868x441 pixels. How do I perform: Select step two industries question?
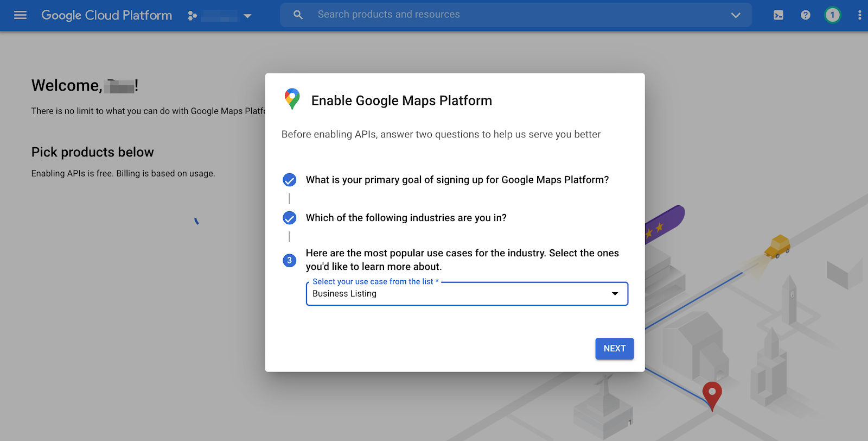(x=406, y=218)
